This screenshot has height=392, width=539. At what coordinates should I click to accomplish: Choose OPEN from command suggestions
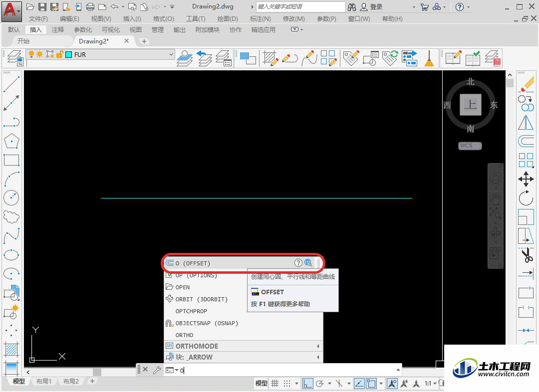tap(182, 287)
